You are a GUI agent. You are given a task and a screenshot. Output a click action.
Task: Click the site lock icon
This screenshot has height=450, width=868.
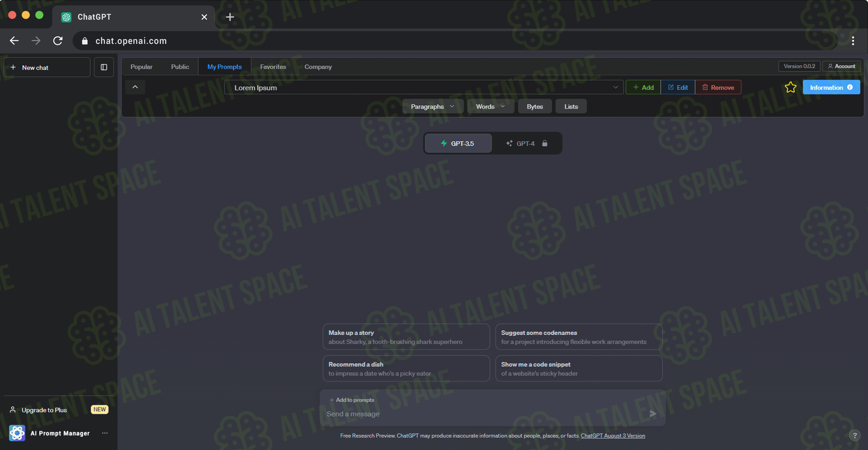coord(85,41)
